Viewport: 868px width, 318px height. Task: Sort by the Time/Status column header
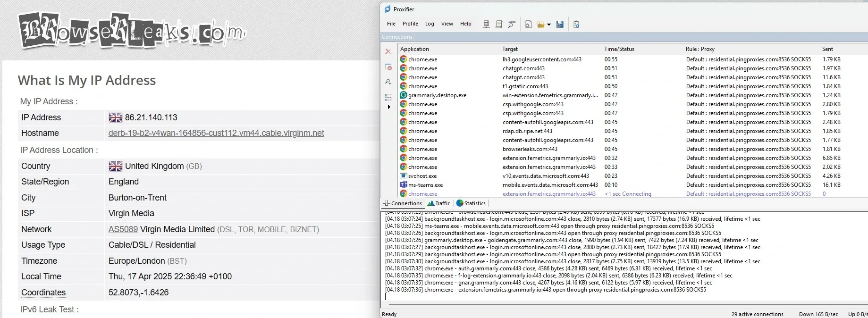(x=619, y=49)
